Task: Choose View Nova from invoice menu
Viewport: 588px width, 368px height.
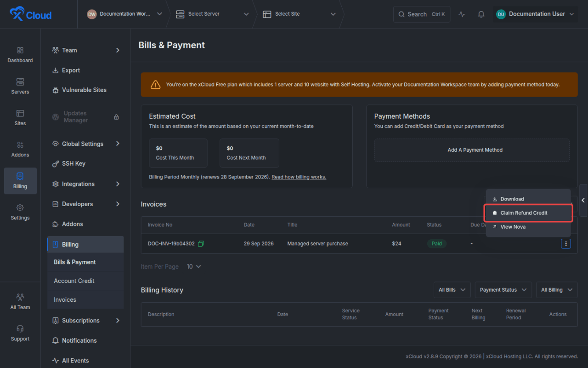Action: click(x=528, y=227)
